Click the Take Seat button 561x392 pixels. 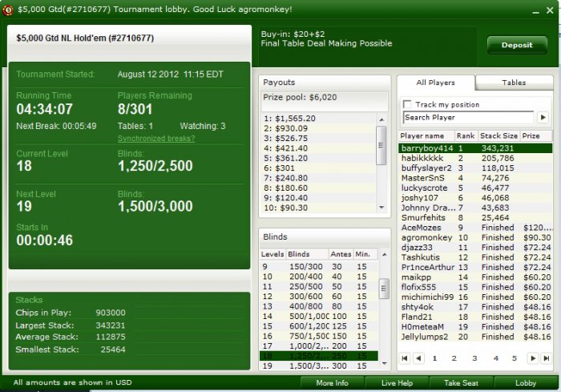coord(461,382)
